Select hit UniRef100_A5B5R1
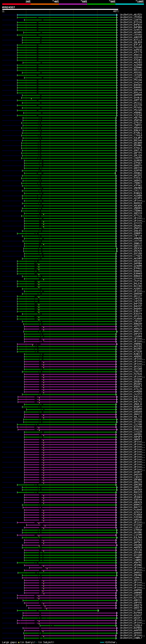The height and width of the screenshot is (644, 146). point(131,344)
